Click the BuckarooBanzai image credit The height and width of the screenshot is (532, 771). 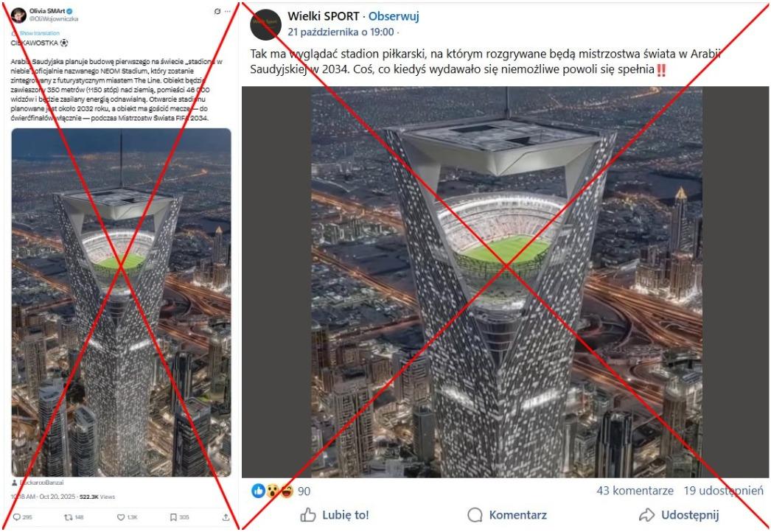[x=41, y=483]
